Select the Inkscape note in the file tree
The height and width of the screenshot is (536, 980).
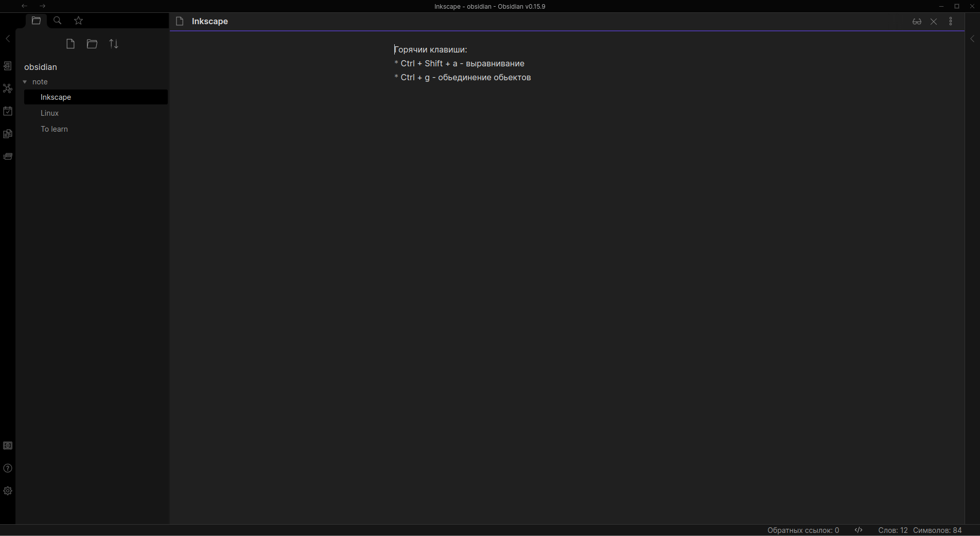tap(96, 97)
